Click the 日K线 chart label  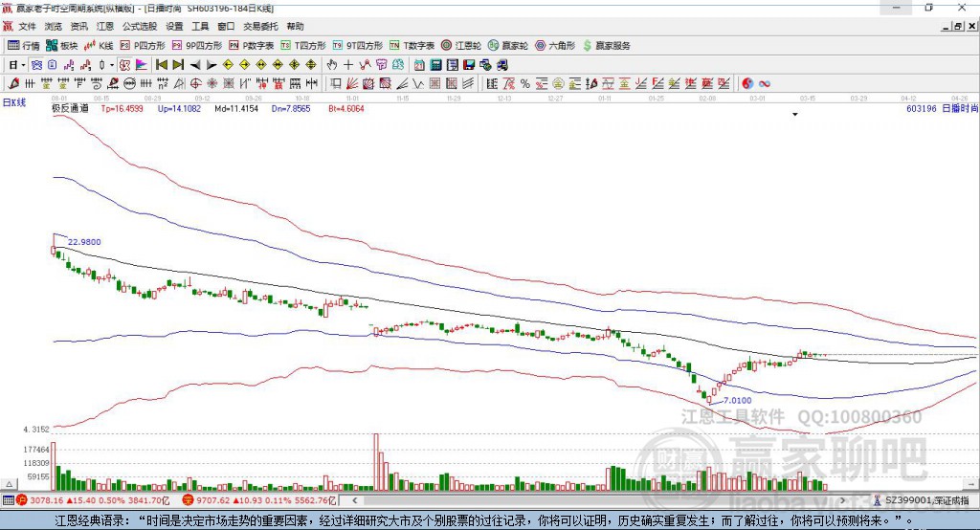coord(13,103)
